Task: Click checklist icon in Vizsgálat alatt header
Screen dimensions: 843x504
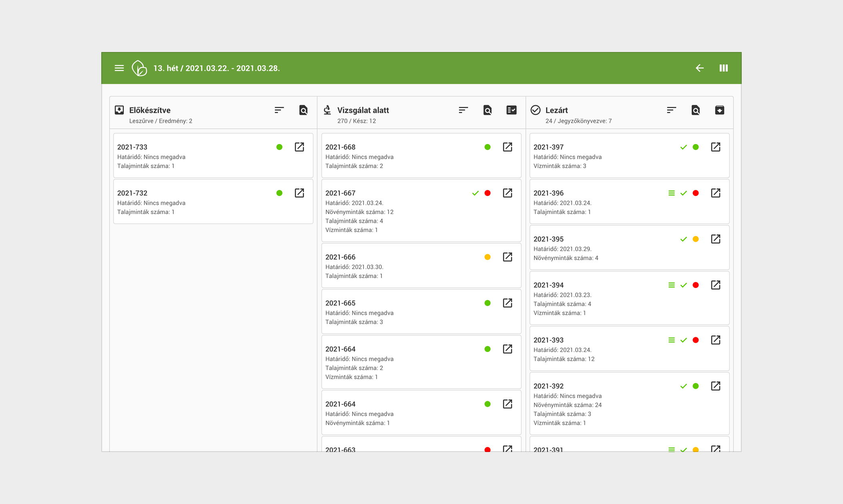Action: tap(511, 110)
